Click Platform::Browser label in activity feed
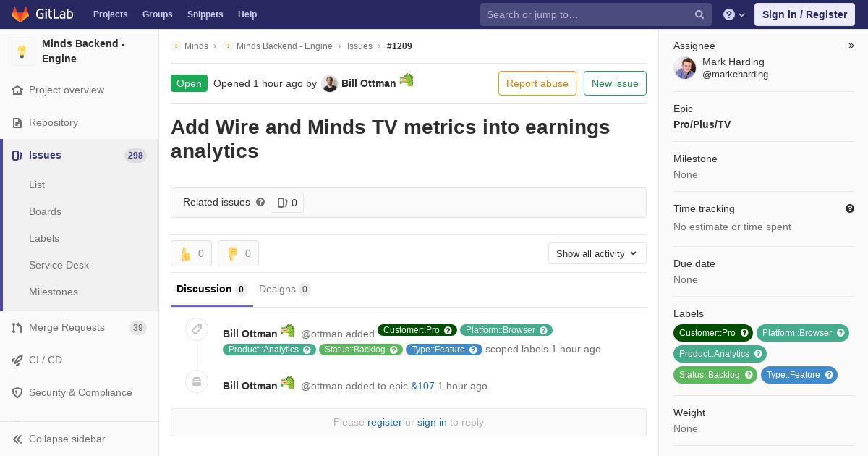The image size is (868, 456). [x=506, y=330]
